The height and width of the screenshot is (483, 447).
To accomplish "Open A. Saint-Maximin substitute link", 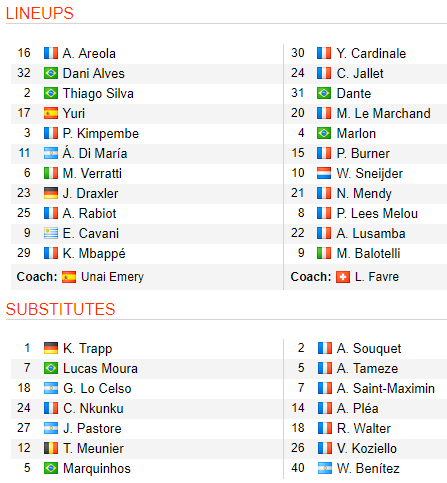I will [x=386, y=388].
